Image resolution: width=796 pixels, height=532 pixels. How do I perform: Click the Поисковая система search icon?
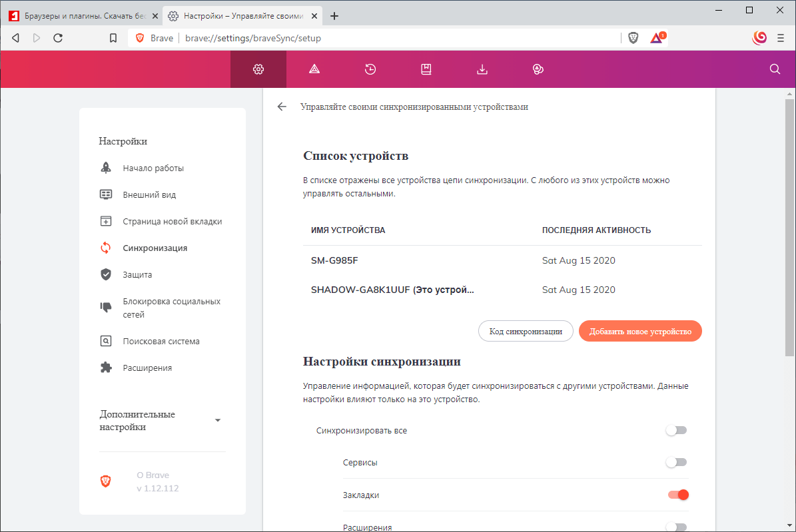click(106, 341)
